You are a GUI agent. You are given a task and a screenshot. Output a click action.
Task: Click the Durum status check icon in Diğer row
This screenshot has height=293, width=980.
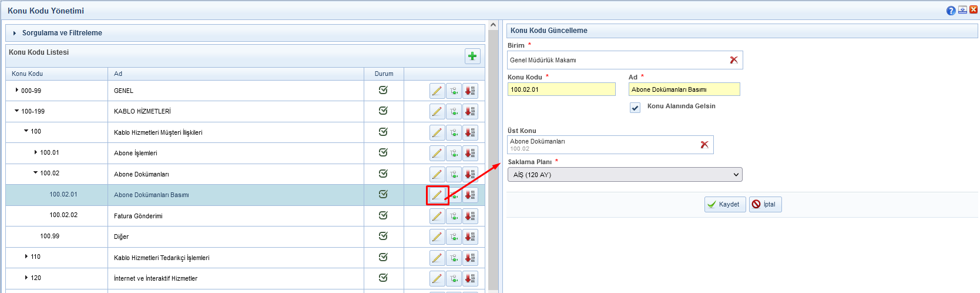(383, 236)
